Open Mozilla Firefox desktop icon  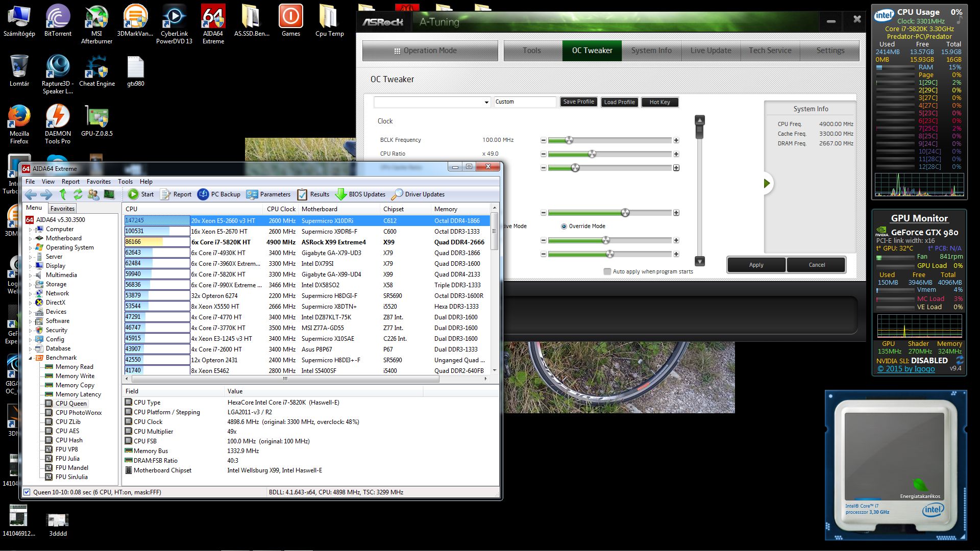(19, 124)
